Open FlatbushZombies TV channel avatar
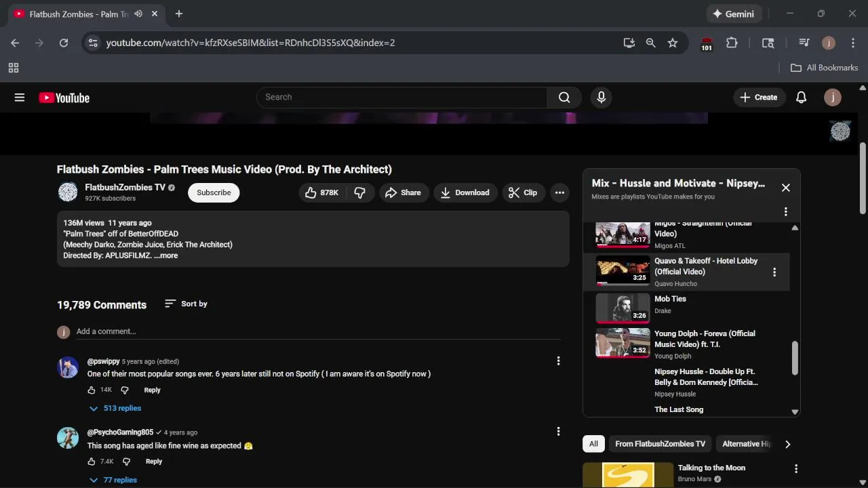The height and width of the screenshot is (488, 868). click(x=68, y=192)
